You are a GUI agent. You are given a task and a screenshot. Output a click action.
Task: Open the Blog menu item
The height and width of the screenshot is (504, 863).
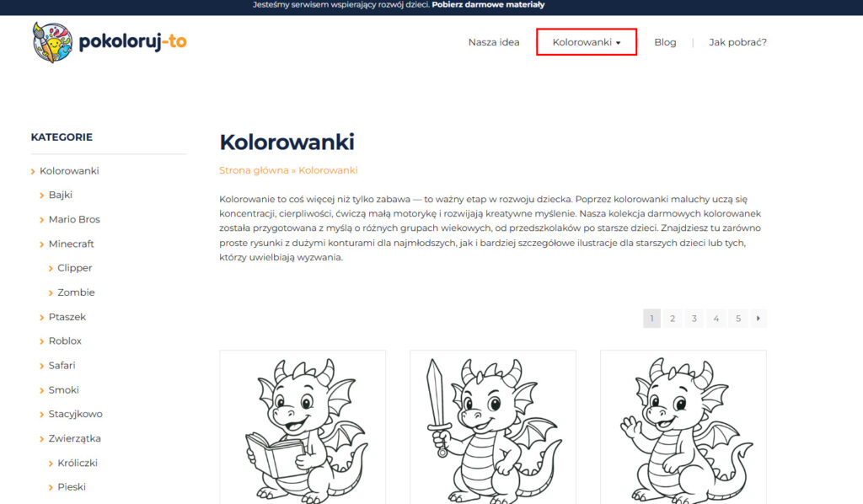(x=665, y=42)
